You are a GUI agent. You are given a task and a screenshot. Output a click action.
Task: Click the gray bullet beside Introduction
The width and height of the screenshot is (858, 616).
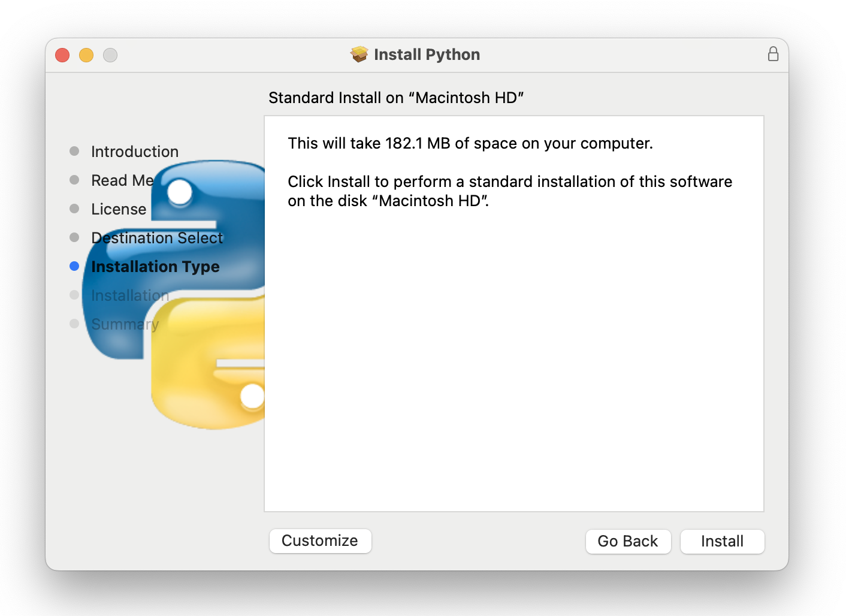(74, 151)
